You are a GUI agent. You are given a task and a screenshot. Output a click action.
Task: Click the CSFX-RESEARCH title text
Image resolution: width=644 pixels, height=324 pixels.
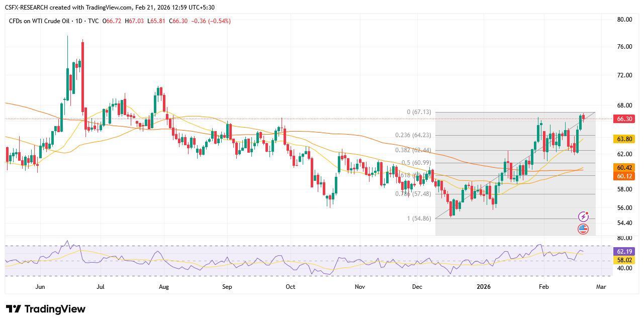point(26,7)
